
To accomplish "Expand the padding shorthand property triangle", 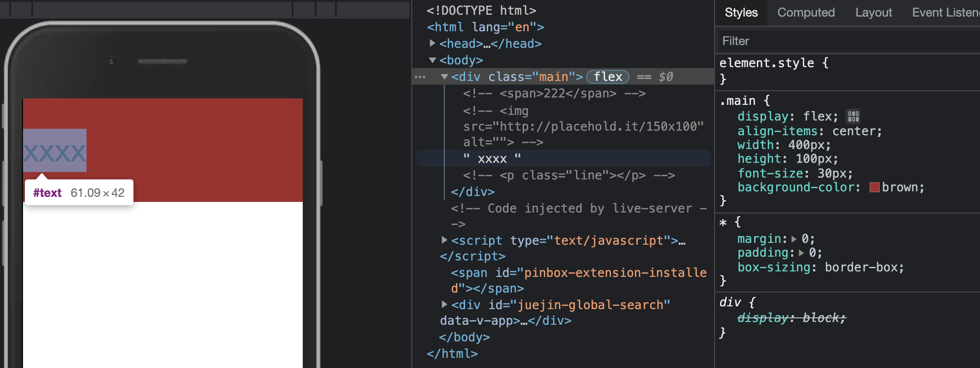I will 801,253.
